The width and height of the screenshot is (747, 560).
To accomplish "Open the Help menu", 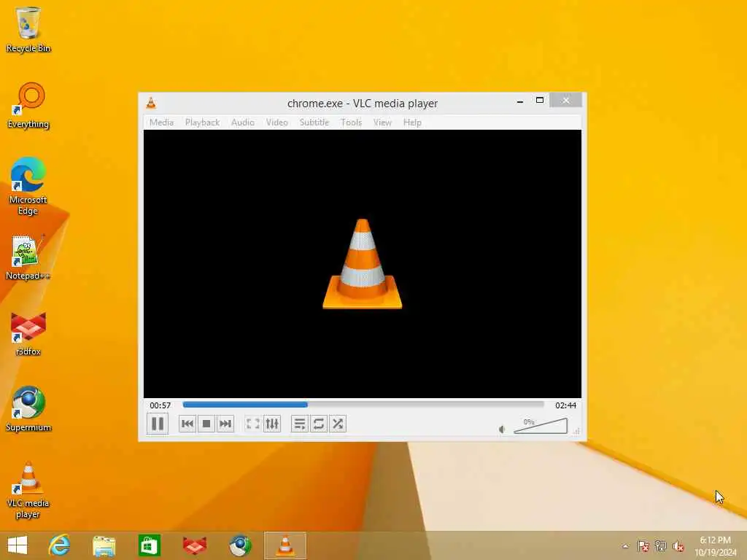I will point(412,122).
